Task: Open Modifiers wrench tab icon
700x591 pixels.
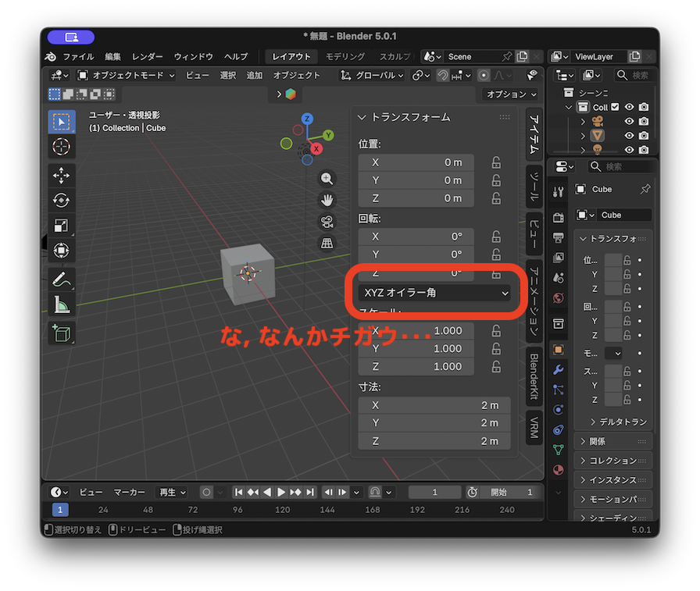Action: [x=558, y=370]
